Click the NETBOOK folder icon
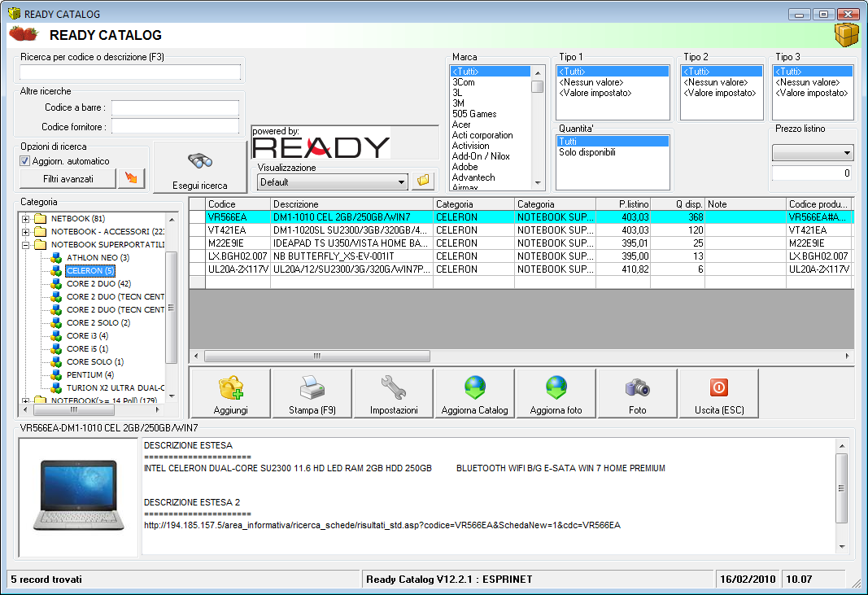This screenshot has width=868, height=595. pos(40,218)
